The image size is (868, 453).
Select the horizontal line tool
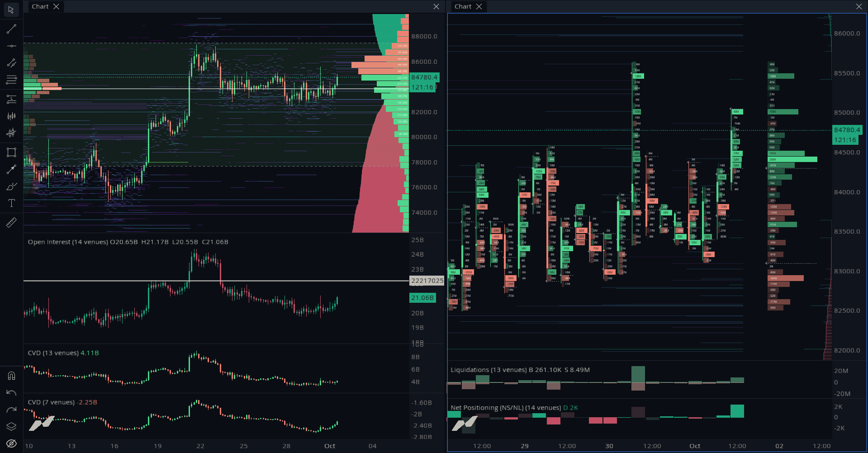[11, 46]
